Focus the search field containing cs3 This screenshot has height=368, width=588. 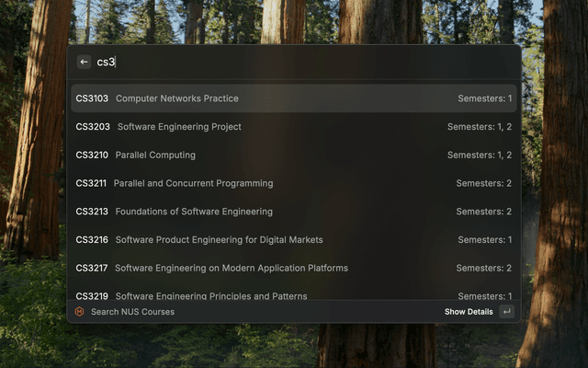tap(276, 62)
